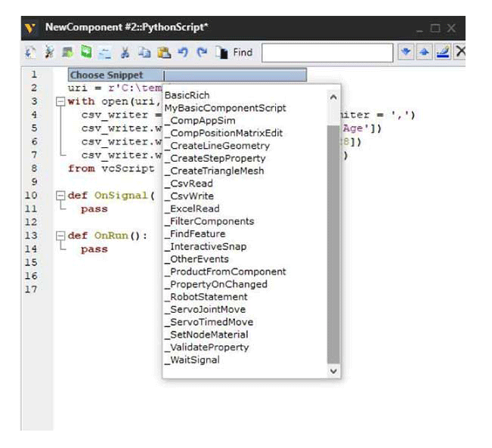Pick the _WaitSignal snippet entry
Viewport: 492px width, 448px height.
point(194,360)
